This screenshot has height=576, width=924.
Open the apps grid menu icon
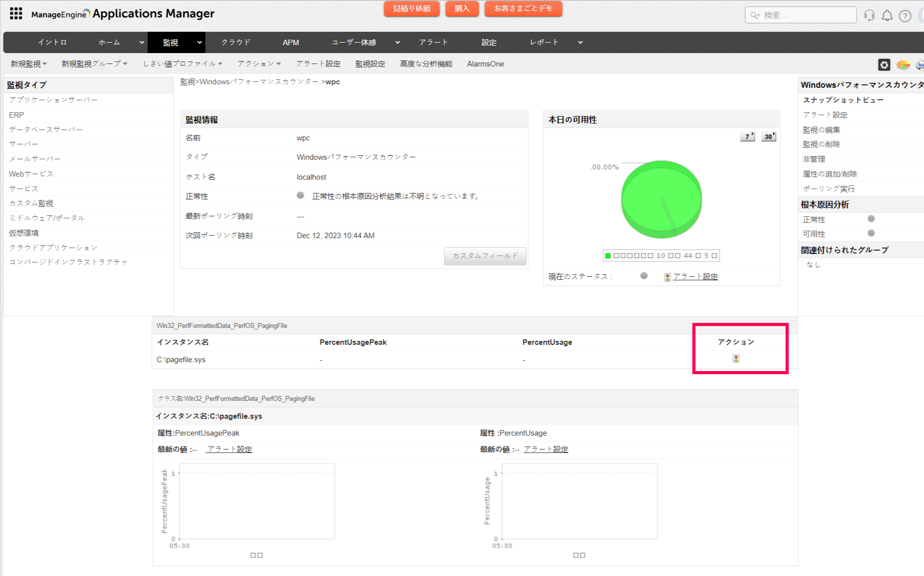coord(16,14)
